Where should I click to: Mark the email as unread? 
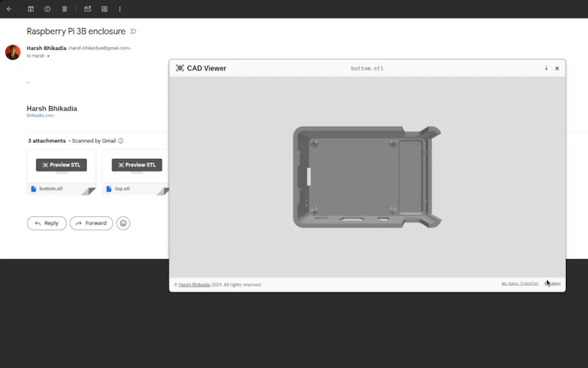[87, 9]
